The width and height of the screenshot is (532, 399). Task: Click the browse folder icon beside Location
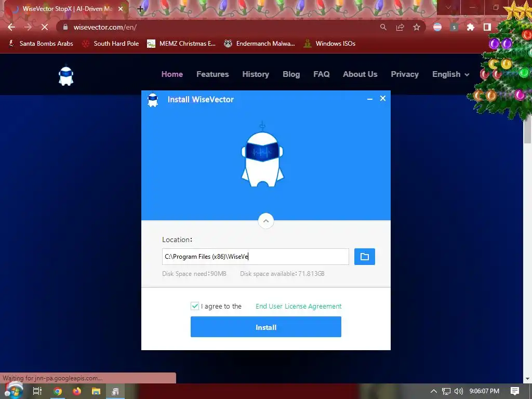pyautogui.click(x=364, y=257)
